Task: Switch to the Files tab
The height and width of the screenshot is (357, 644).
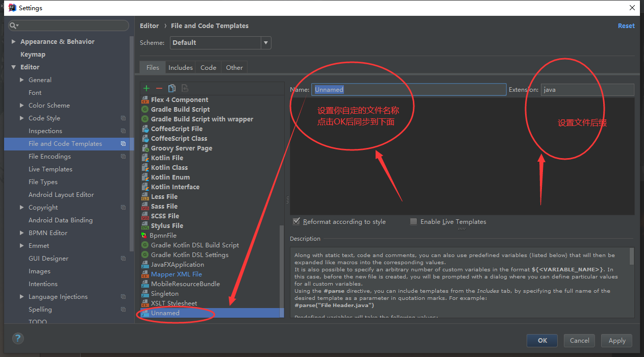Action: [153, 67]
